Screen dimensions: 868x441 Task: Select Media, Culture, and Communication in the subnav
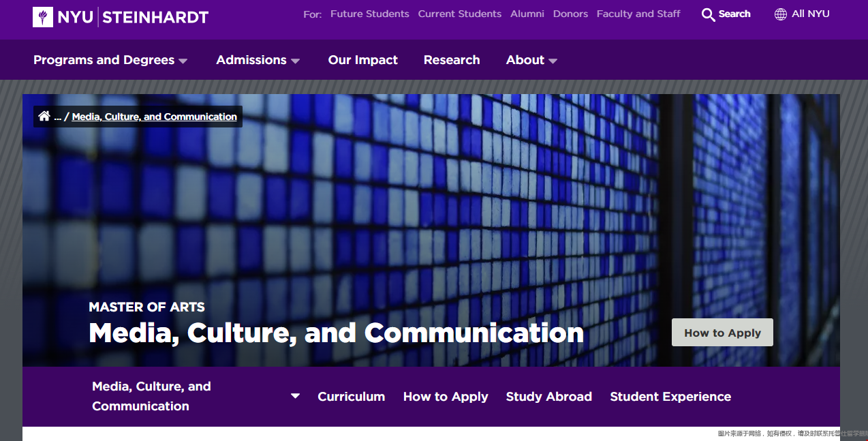point(151,396)
